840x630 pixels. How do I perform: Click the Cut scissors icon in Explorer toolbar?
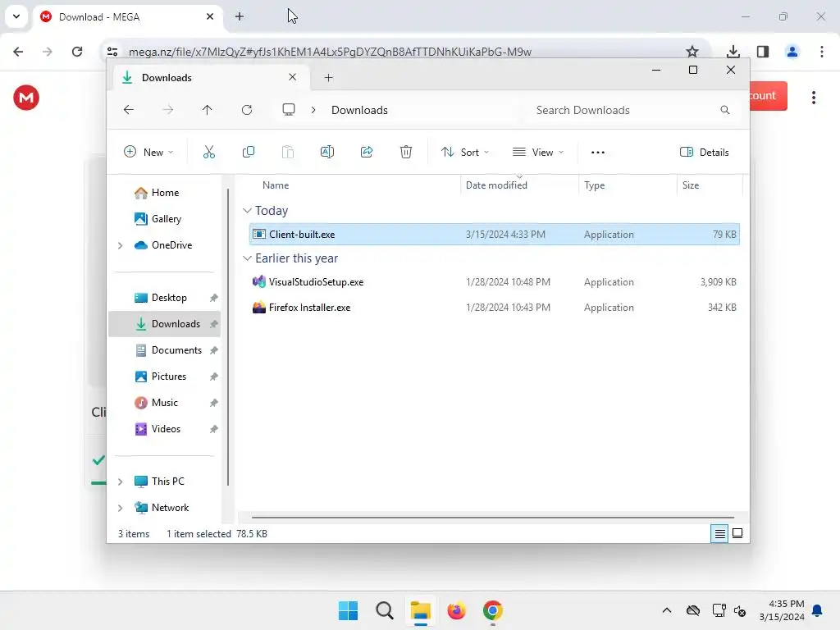pos(209,152)
